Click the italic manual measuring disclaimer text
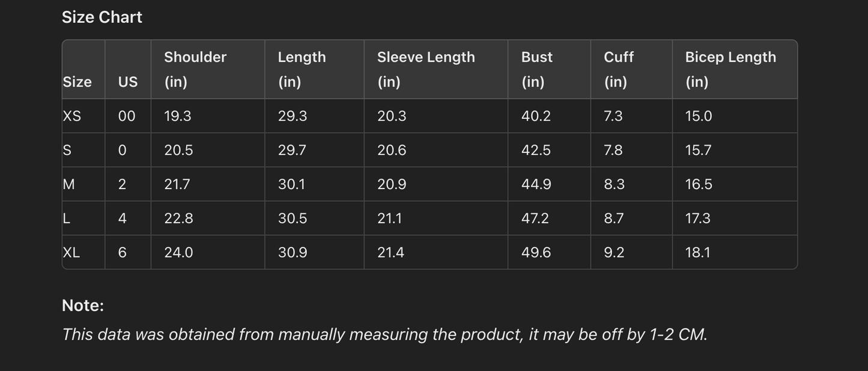 (x=384, y=334)
